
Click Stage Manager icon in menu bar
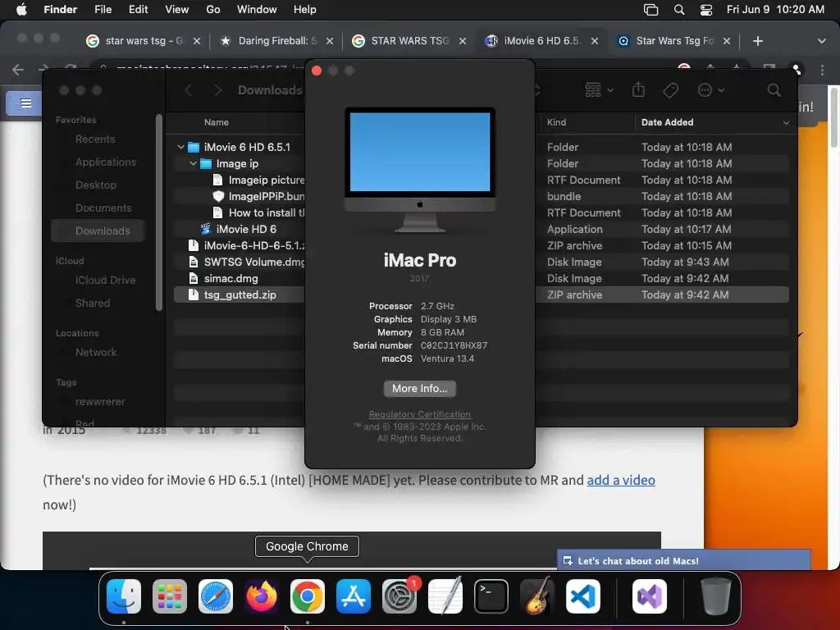pos(651,10)
